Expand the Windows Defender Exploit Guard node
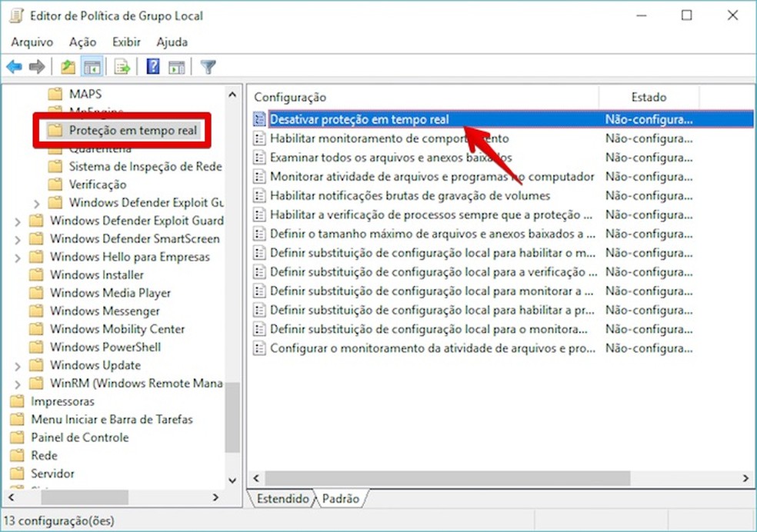 click(18, 221)
